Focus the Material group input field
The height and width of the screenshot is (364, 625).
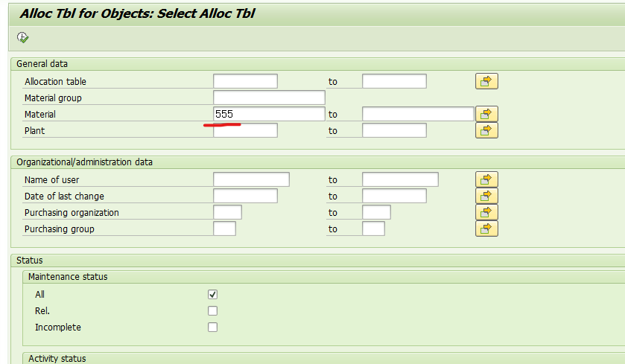pyautogui.click(x=269, y=98)
